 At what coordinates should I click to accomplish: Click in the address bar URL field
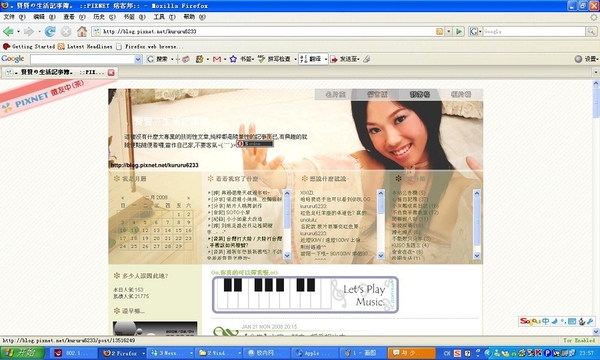[x=268, y=31]
